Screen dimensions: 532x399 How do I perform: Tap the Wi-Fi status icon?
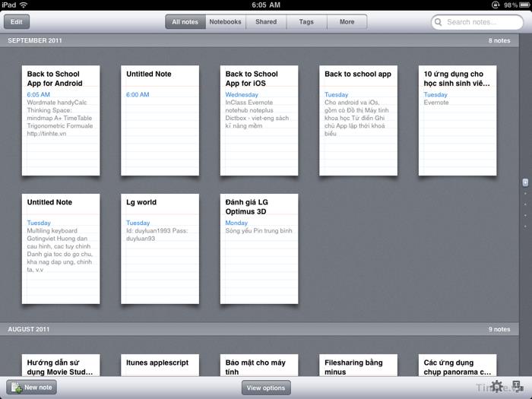(24, 5)
